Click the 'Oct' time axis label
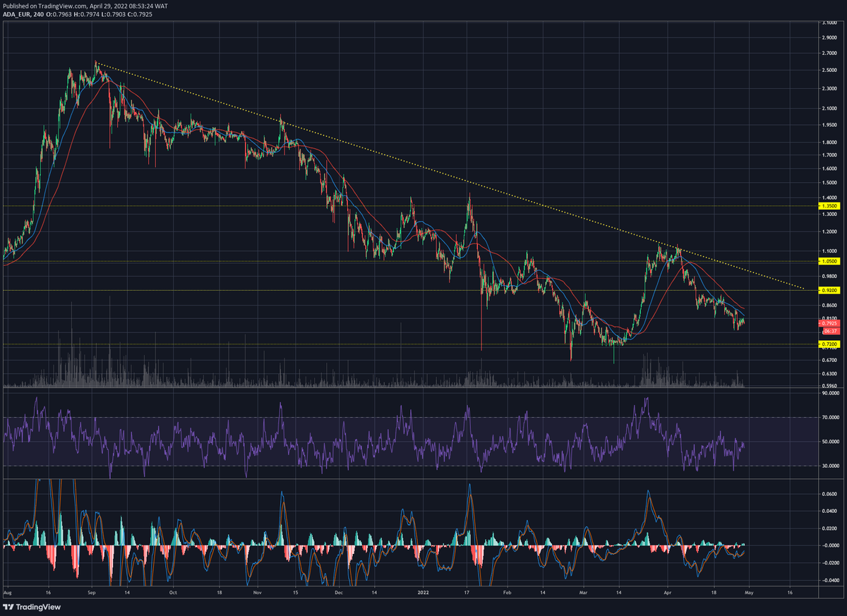 [174, 594]
